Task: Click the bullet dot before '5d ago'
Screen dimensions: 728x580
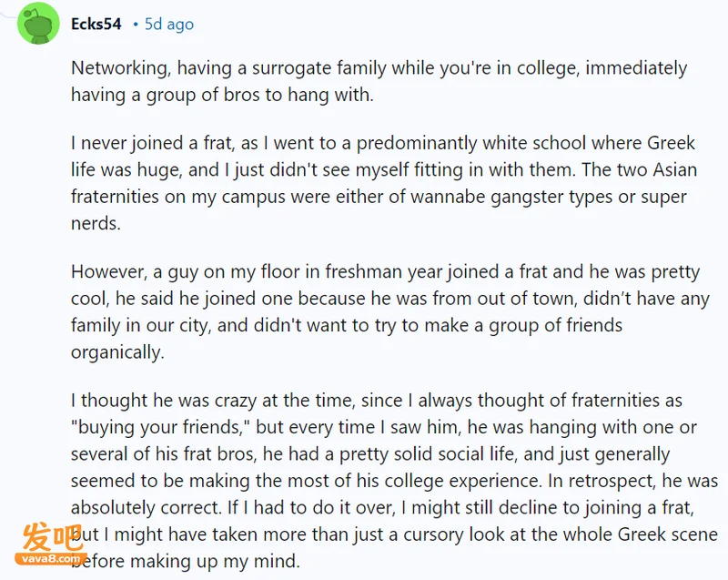Action: (136, 25)
